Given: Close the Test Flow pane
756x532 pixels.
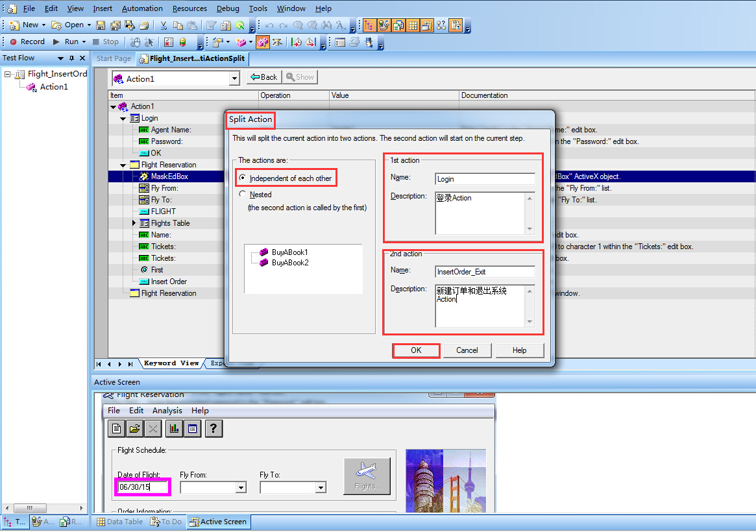Looking at the screenshot, I should 82,58.
